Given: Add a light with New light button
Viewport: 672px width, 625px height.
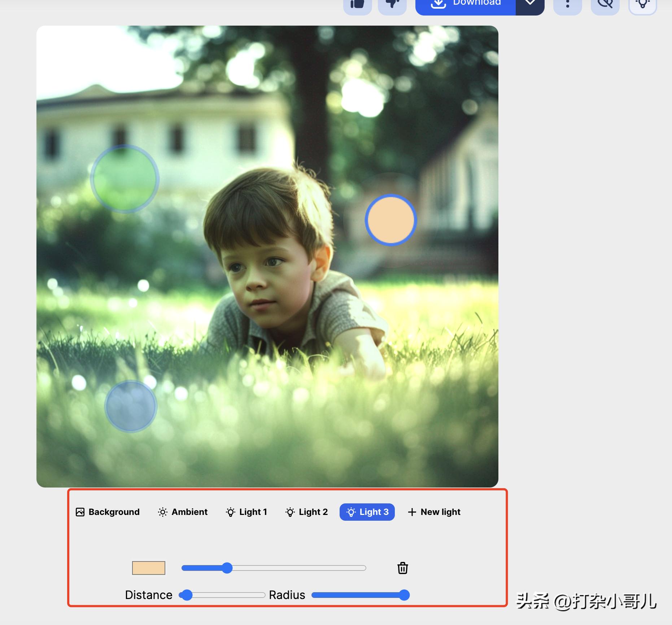Looking at the screenshot, I should tap(434, 512).
